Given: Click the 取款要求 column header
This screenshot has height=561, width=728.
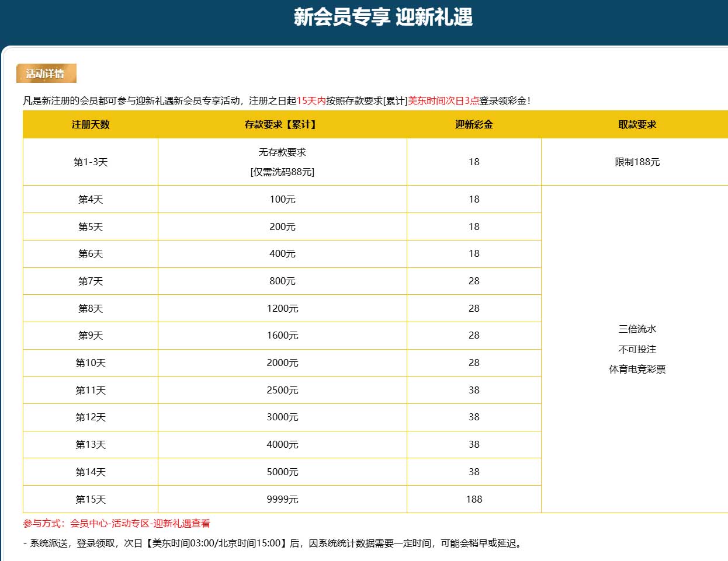Looking at the screenshot, I should point(637,124).
